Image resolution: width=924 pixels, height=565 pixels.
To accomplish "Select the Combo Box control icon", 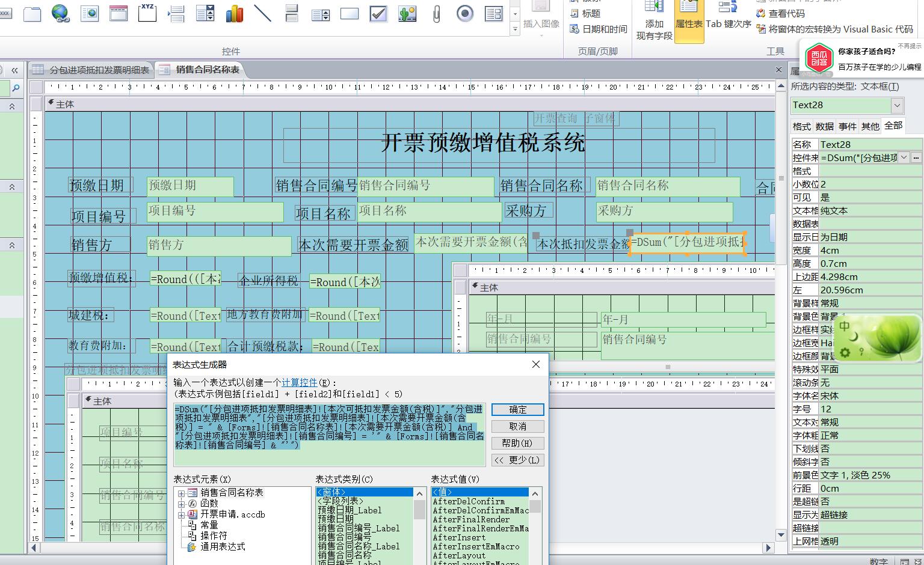I will click(x=205, y=13).
